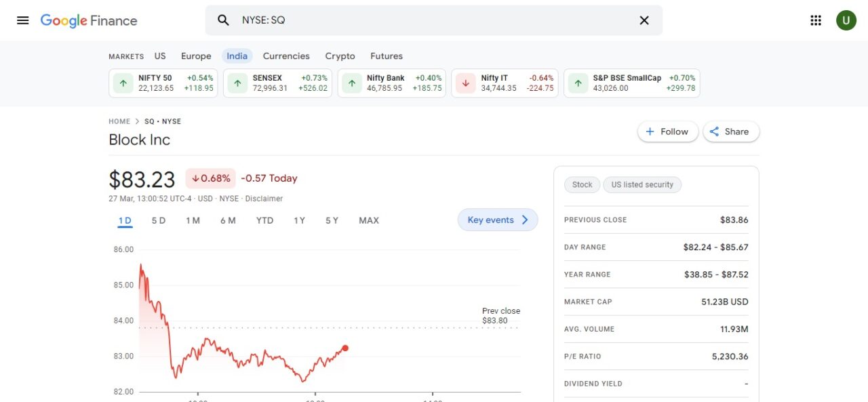Click the -0.57 Today change text

click(x=269, y=178)
